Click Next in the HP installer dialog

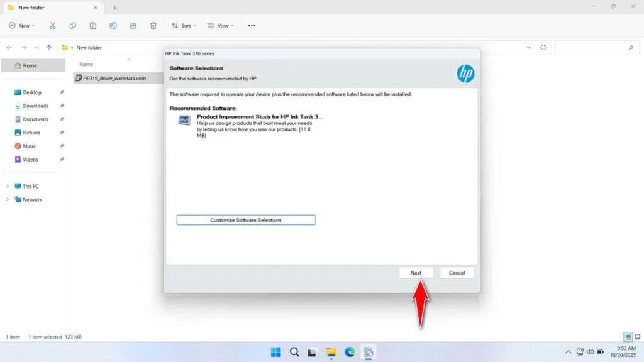pos(416,272)
